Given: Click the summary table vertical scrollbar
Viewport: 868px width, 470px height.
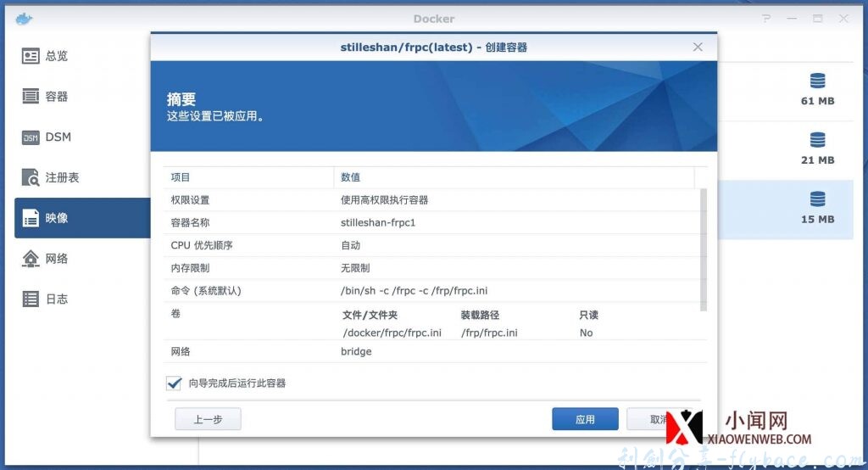Looking at the screenshot, I should point(704,250).
